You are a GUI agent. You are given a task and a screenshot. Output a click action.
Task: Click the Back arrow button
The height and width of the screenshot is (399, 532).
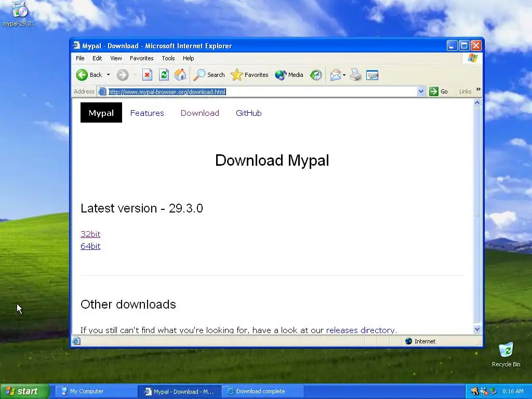pos(89,75)
